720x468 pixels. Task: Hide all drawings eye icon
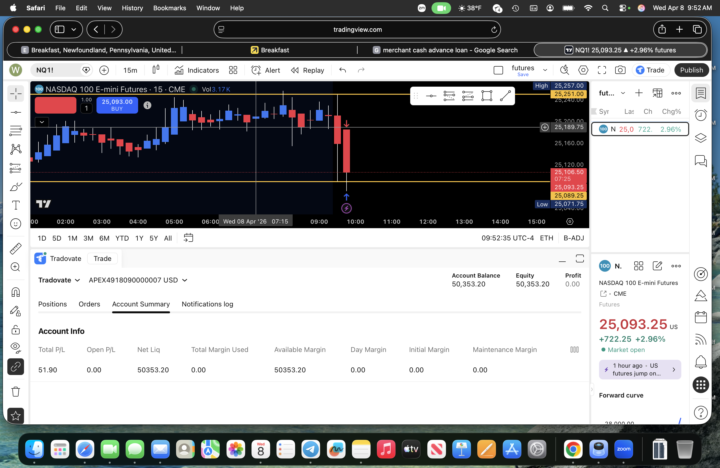(x=16, y=348)
